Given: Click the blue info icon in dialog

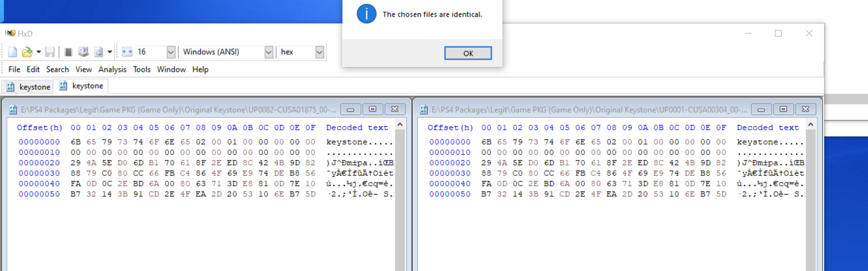Looking at the screenshot, I should (366, 14).
